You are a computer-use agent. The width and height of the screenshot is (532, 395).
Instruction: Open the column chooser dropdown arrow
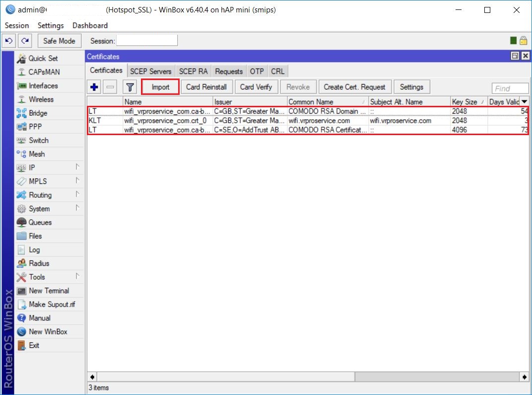[x=525, y=101]
